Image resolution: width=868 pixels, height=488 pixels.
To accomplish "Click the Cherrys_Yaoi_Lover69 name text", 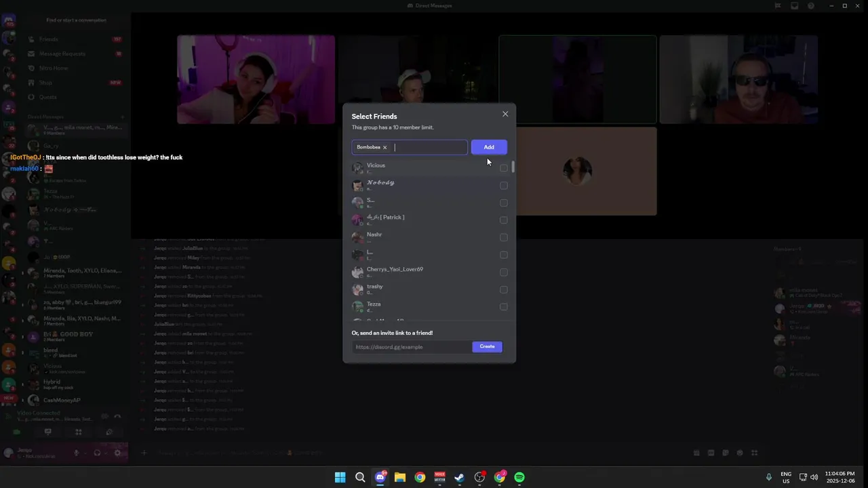I will pyautogui.click(x=395, y=269).
